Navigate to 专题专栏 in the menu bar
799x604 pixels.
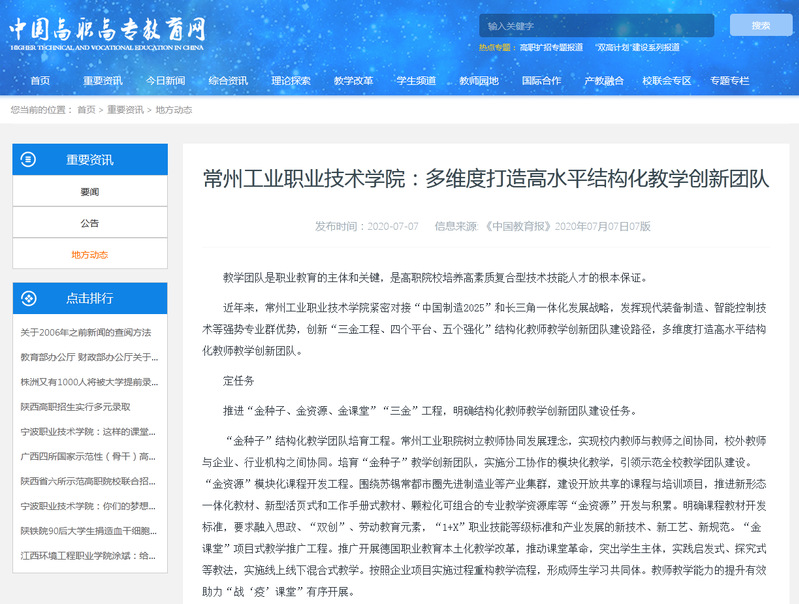pyautogui.click(x=729, y=81)
